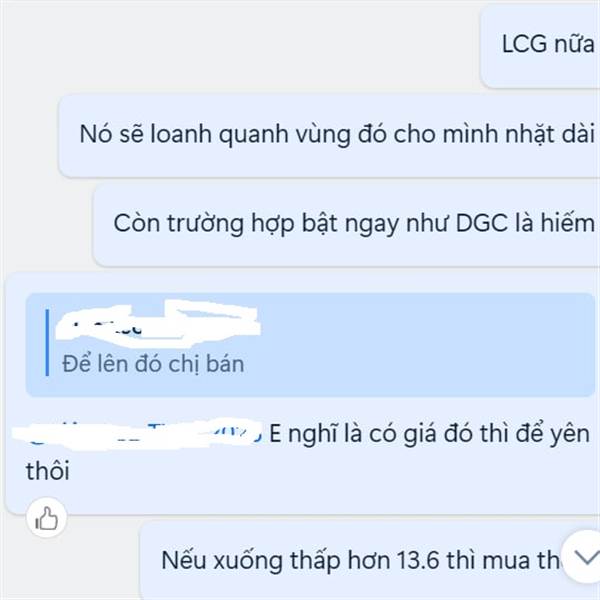Click the message mentioning DGC là hiếm

(346, 225)
